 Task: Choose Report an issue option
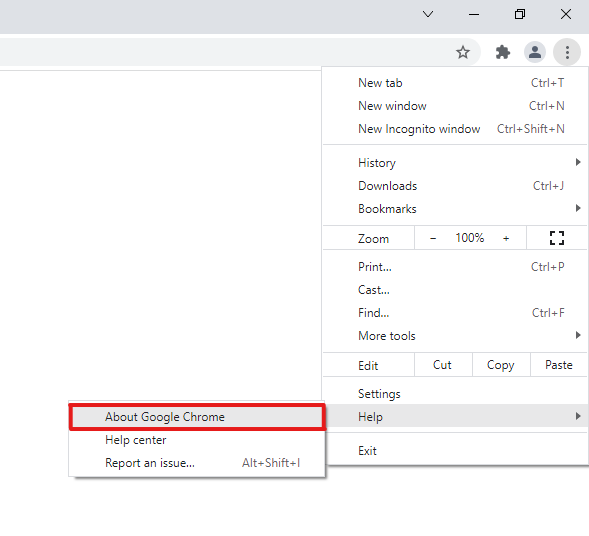click(x=196, y=463)
